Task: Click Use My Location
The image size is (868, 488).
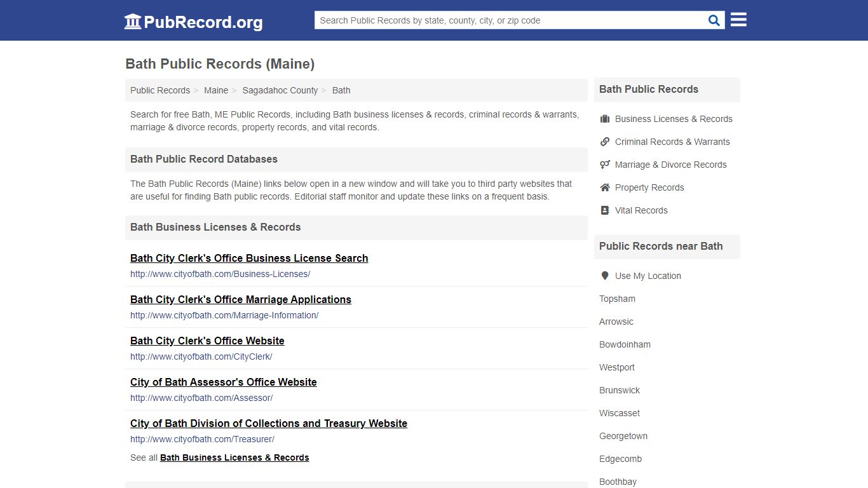Action: [x=648, y=276]
